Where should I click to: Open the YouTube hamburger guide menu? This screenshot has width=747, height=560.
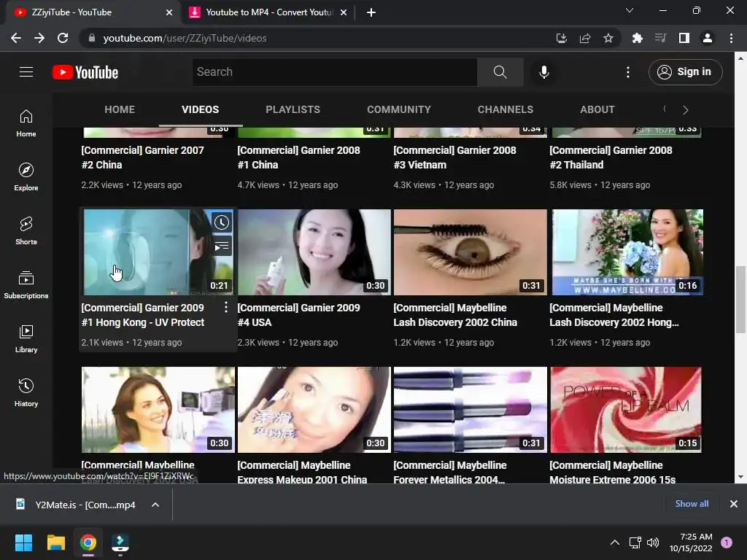26,72
